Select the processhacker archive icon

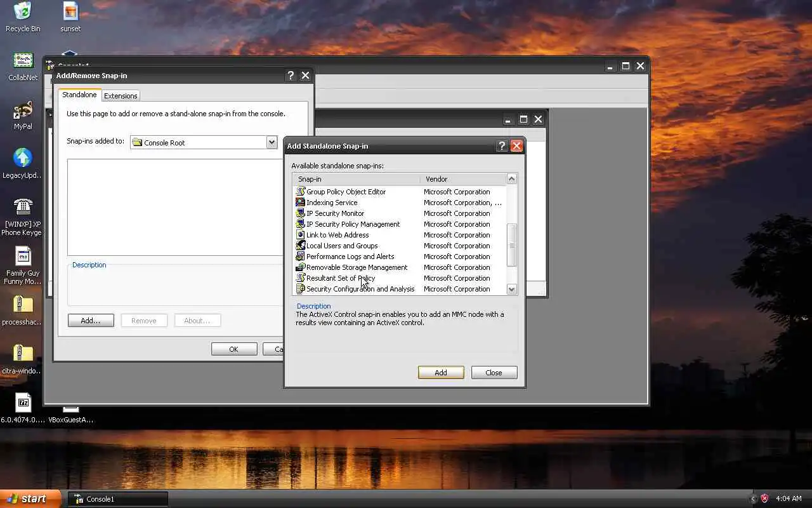click(23, 305)
